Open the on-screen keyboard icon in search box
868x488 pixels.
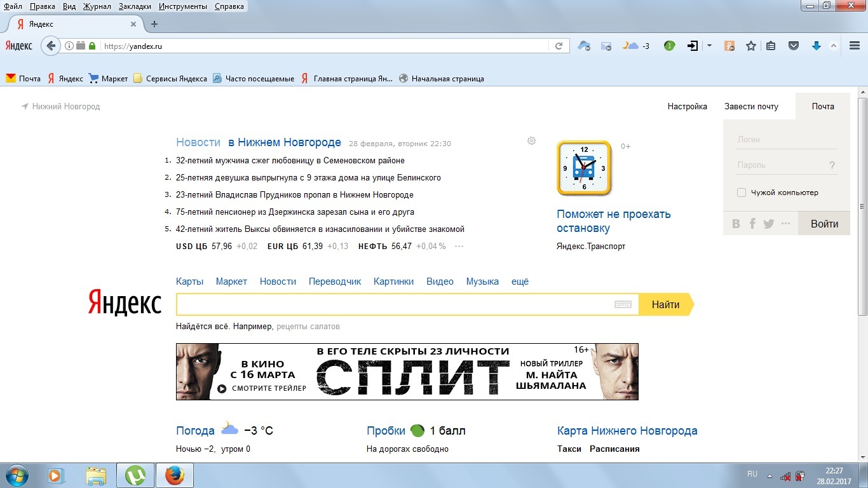pyautogui.click(x=623, y=304)
